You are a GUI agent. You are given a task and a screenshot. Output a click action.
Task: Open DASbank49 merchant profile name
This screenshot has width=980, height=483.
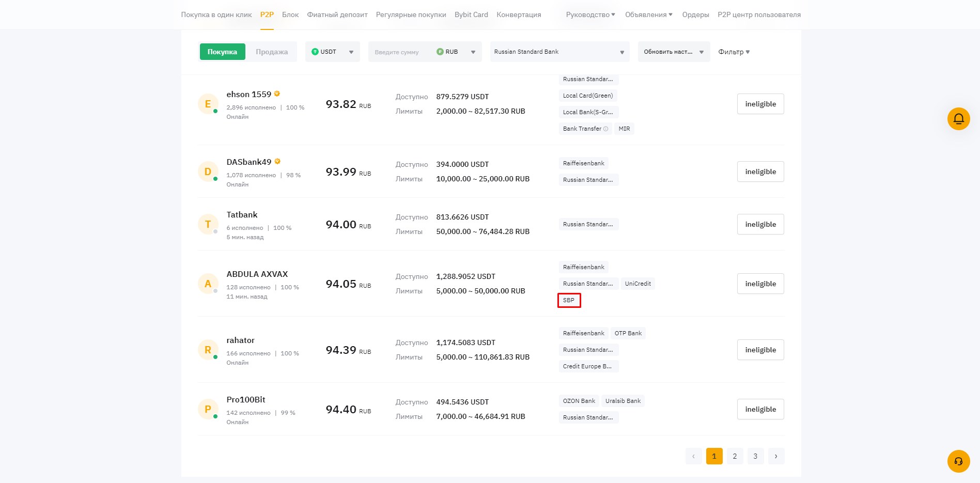[x=248, y=162]
